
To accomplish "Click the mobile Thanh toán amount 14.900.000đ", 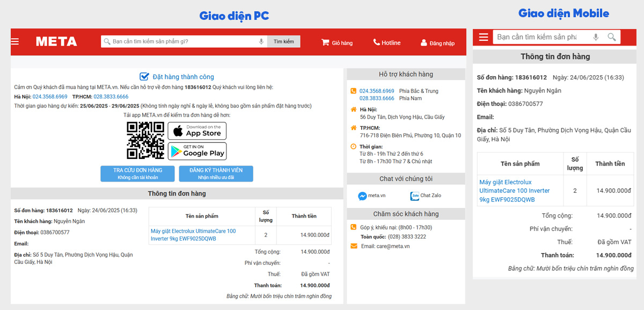I will [614, 255].
